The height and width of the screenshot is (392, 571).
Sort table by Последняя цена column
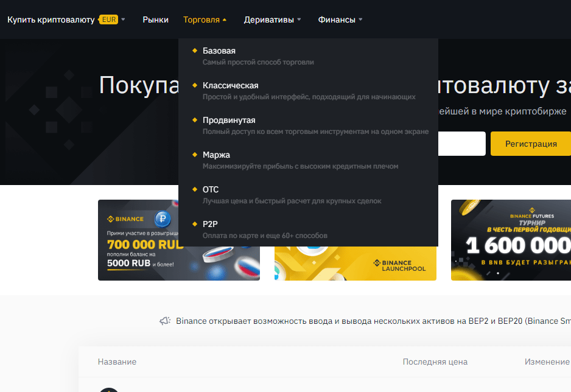point(435,362)
